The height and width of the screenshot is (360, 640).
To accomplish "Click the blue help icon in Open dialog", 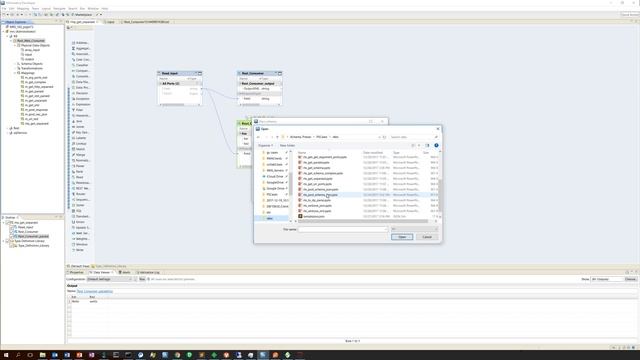I will [x=436, y=145].
